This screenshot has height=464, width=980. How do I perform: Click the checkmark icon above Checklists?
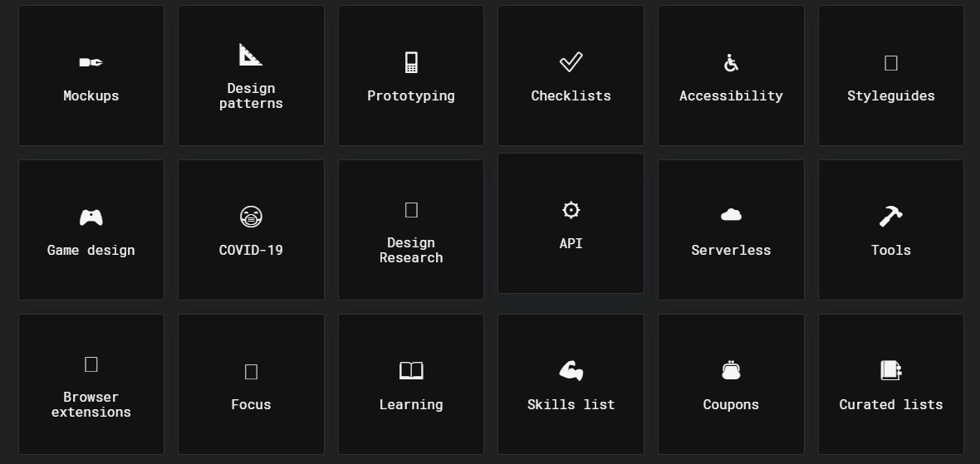(x=571, y=62)
